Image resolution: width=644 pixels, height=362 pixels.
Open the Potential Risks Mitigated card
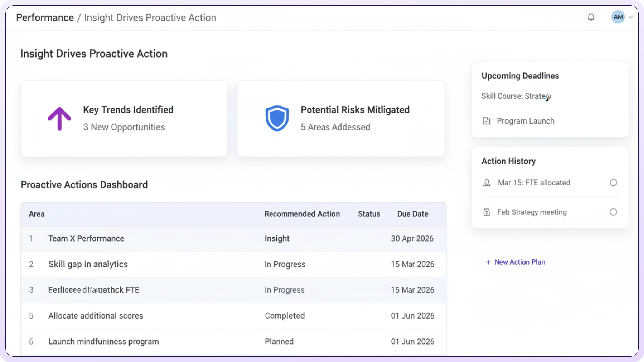pyautogui.click(x=341, y=119)
